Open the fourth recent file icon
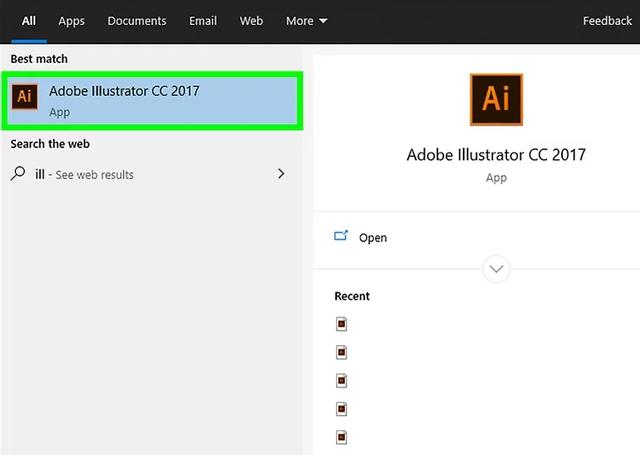This screenshot has height=455, width=640. tap(342, 408)
